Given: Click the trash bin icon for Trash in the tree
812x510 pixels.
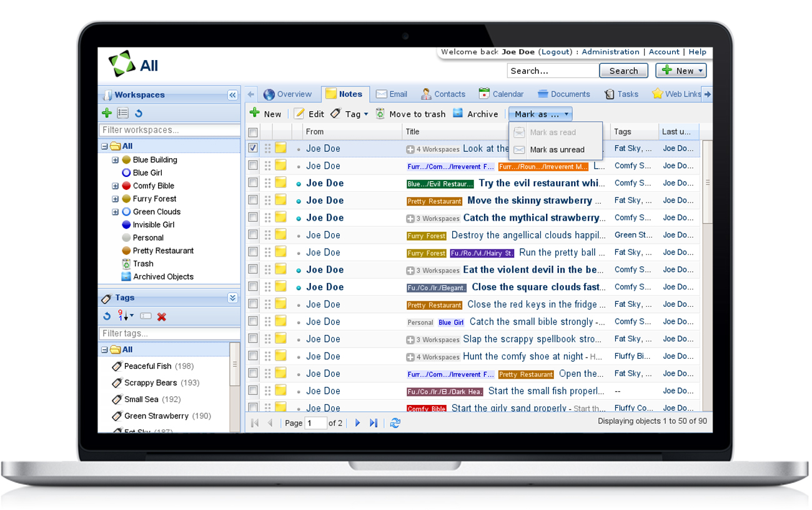Looking at the screenshot, I should (126, 264).
